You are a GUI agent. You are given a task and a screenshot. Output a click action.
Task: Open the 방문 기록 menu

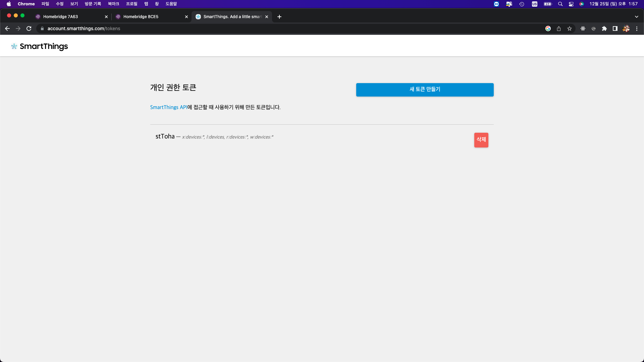pos(93,4)
